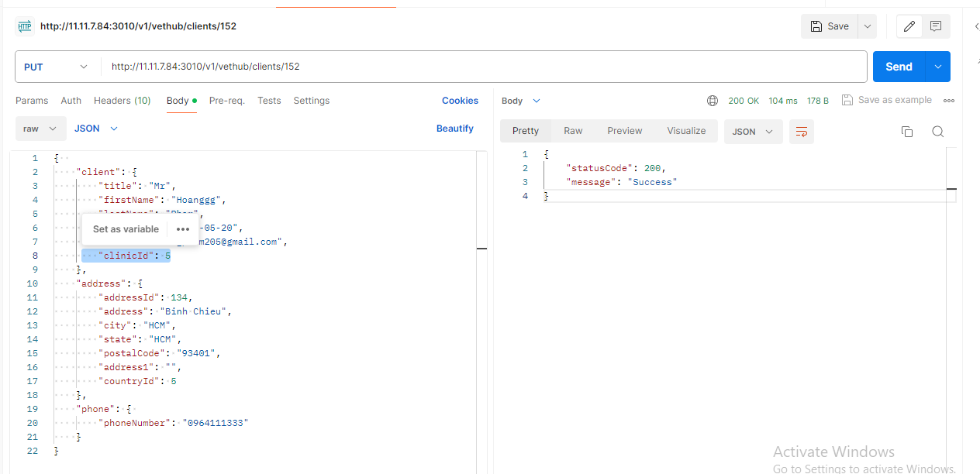
Task: Click the 200 OK status text
Action: point(744,101)
